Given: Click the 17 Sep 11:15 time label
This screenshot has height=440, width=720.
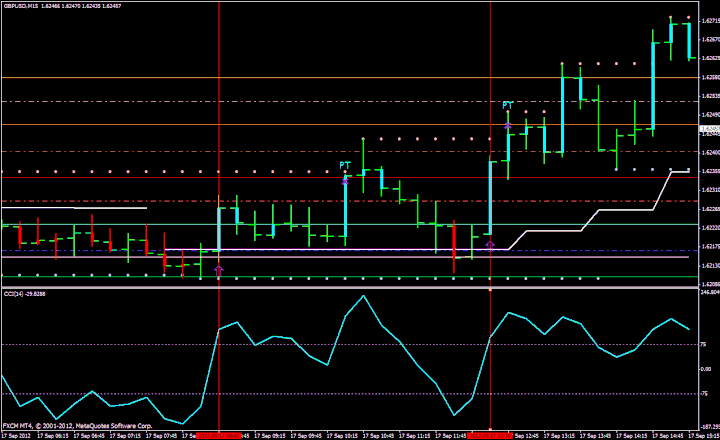Looking at the screenshot, I should point(415,435).
